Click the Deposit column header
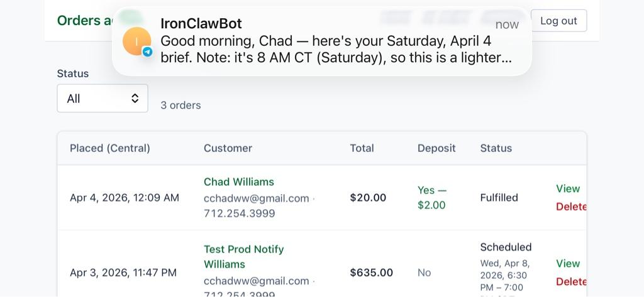The image size is (644, 297). [x=436, y=148]
